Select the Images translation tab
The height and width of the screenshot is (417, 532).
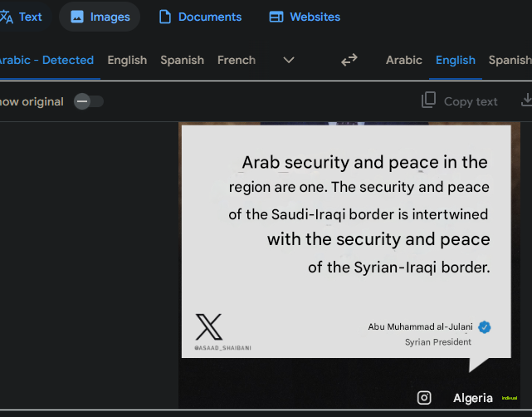click(x=100, y=17)
